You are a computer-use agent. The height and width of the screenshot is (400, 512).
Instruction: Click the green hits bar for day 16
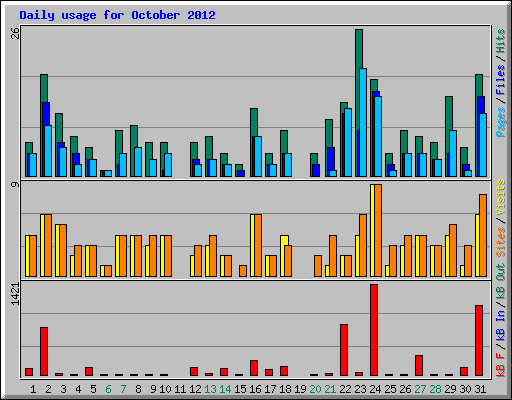254,122
